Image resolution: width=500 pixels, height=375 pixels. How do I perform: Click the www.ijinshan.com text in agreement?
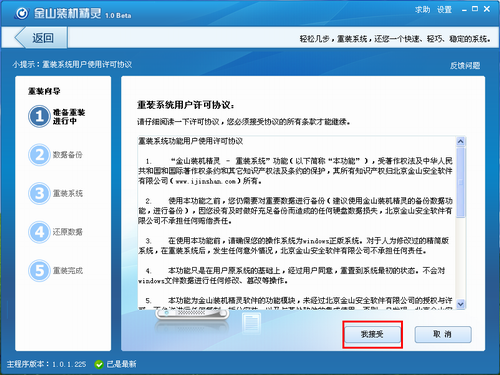tap(205, 181)
